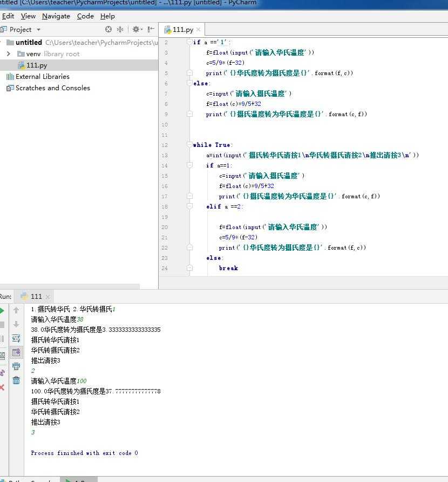Rerun the 111 script with green arrow

click(x=2, y=311)
